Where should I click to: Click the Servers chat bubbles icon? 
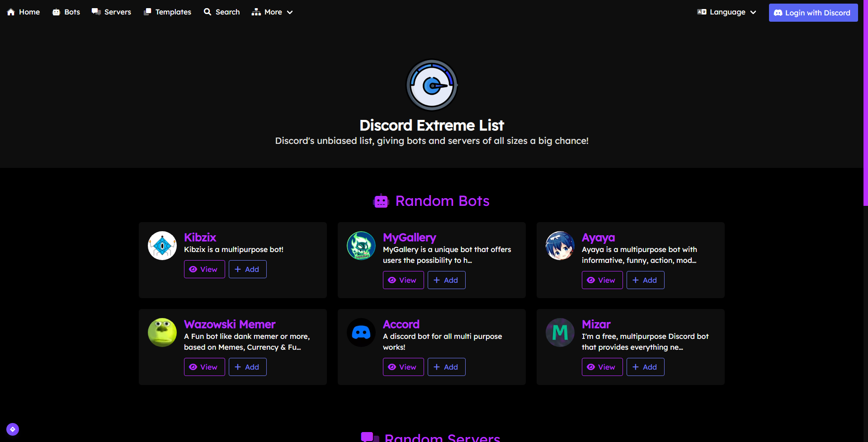[x=96, y=12]
